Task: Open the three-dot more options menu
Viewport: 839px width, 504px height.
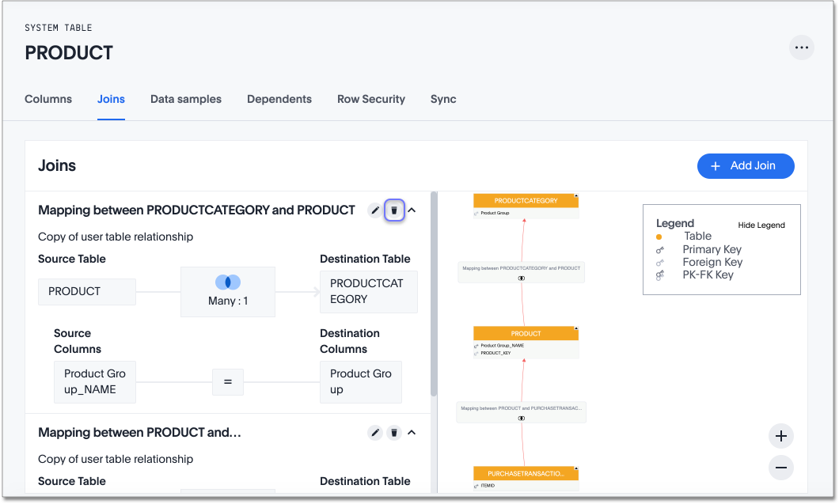Action: coord(802,47)
